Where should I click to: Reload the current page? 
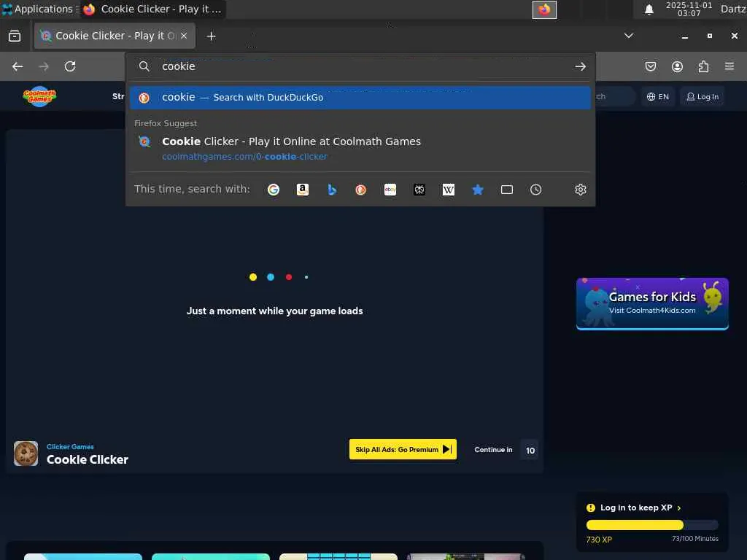(70, 66)
